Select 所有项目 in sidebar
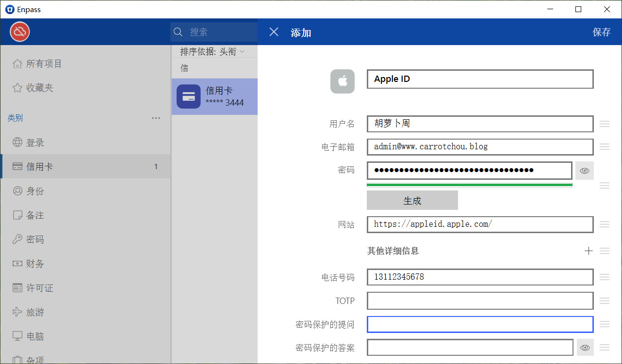Viewport: 622px width, 364px height. pyautogui.click(x=85, y=63)
